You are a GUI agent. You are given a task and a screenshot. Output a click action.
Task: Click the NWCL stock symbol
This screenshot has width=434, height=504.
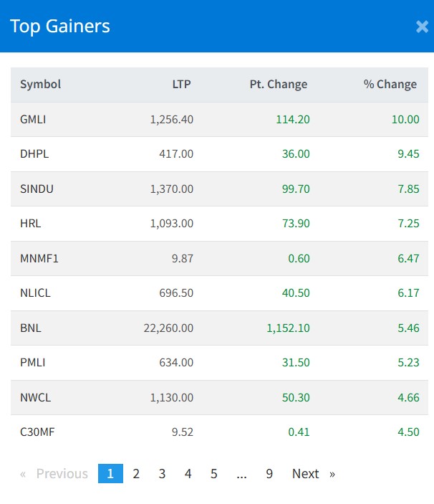pyautogui.click(x=35, y=397)
